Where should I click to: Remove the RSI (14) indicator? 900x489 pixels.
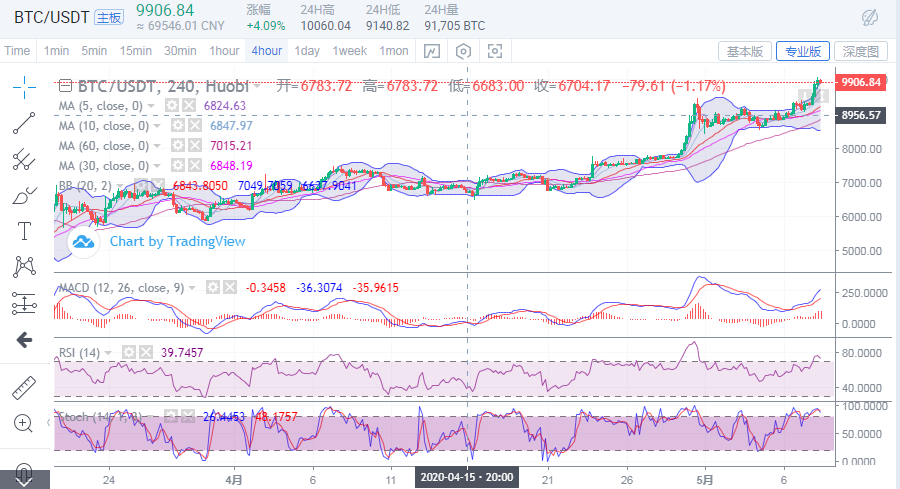point(146,352)
